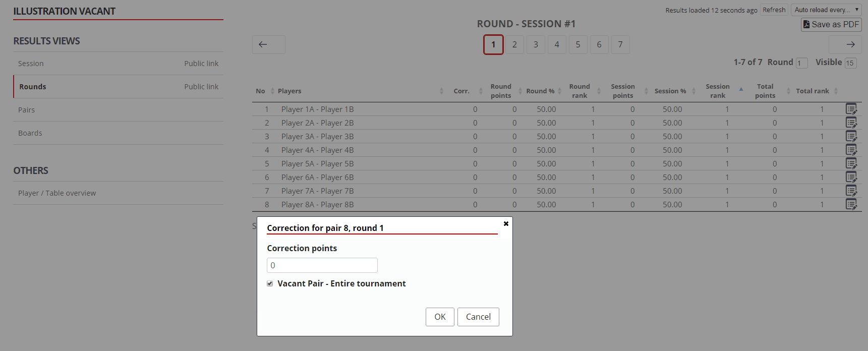Go to round 4 page
Viewport: 868px width, 351px height.
click(x=557, y=44)
